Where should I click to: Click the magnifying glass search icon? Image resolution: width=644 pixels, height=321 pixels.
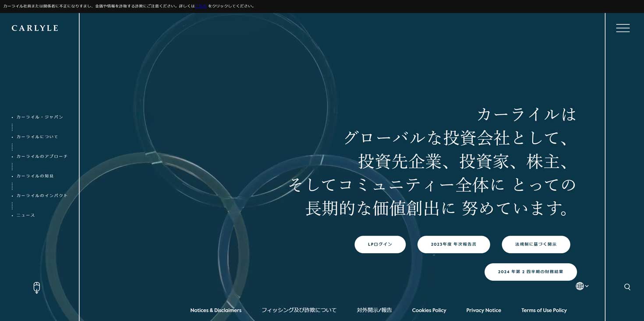click(x=626, y=287)
